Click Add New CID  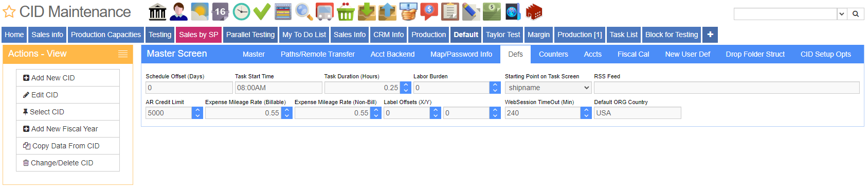(68, 78)
